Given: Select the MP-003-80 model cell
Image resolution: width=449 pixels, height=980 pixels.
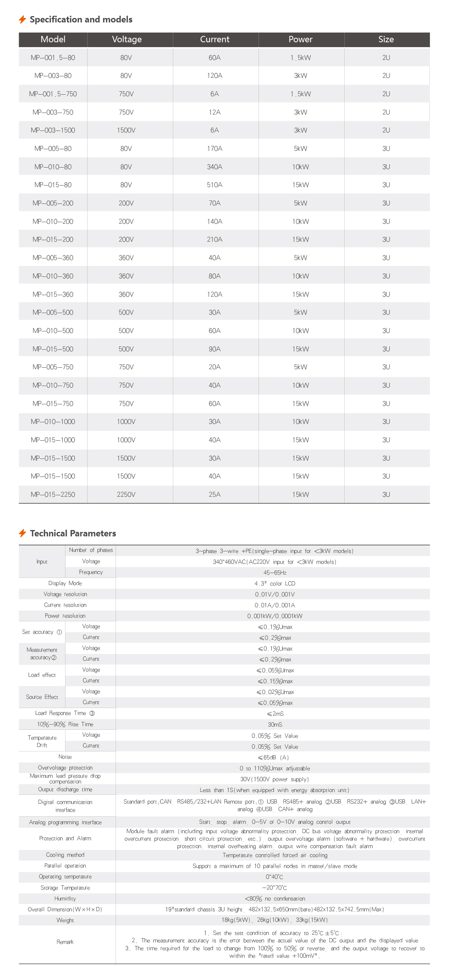Looking at the screenshot, I should [53, 76].
